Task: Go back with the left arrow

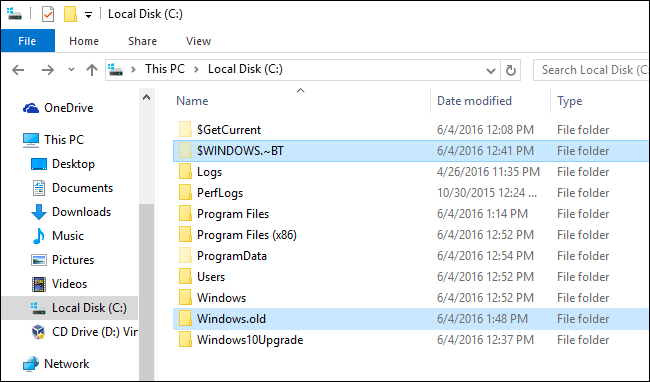Action: (18, 70)
